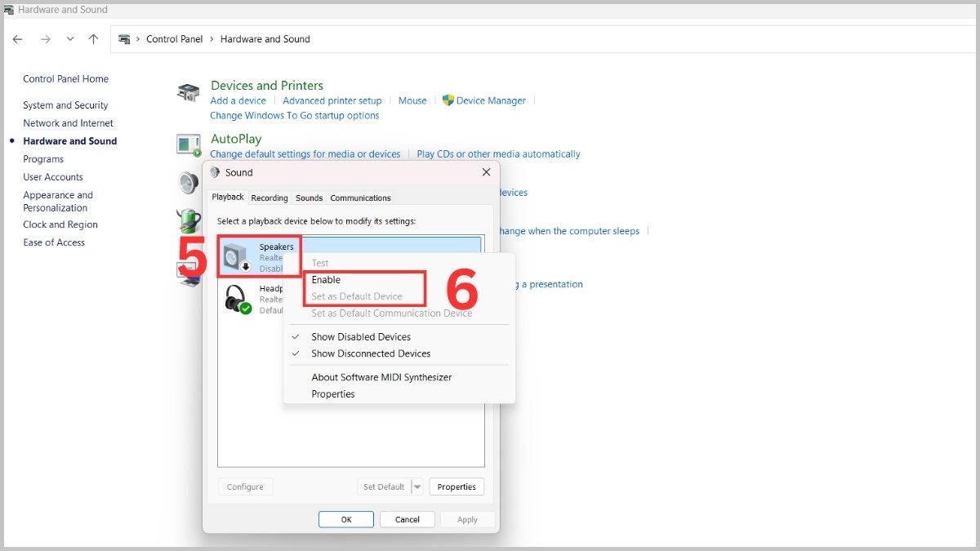Open Appearance and Personalization category
This screenshot has height=551, width=980.
[58, 202]
